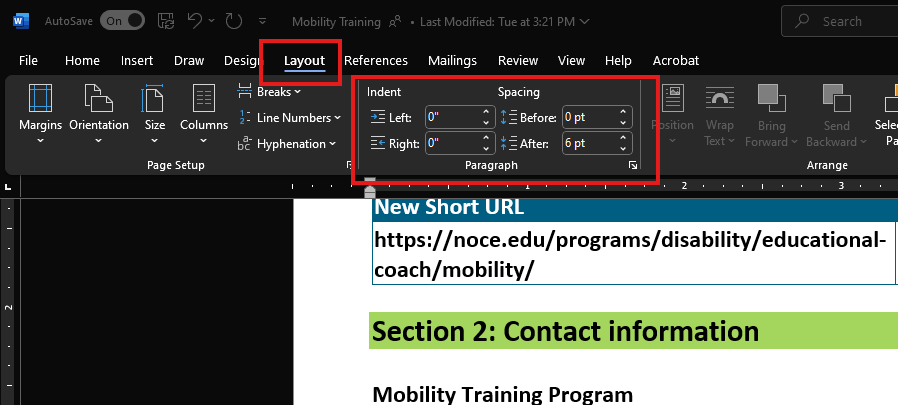The height and width of the screenshot is (405, 898).
Task: Go to the Review tab
Action: tap(518, 61)
